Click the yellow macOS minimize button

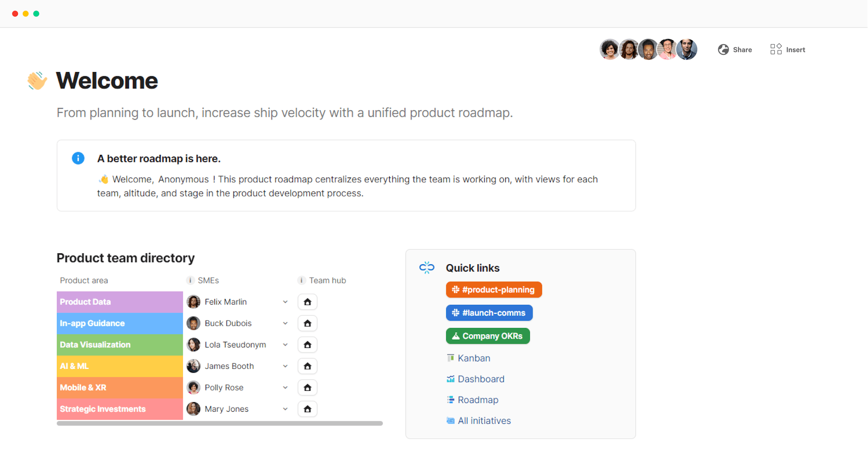pos(26,14)
